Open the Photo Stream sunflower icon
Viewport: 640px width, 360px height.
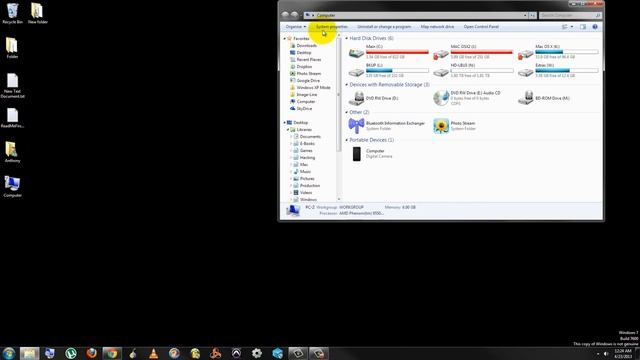click(x=441, y=126)
